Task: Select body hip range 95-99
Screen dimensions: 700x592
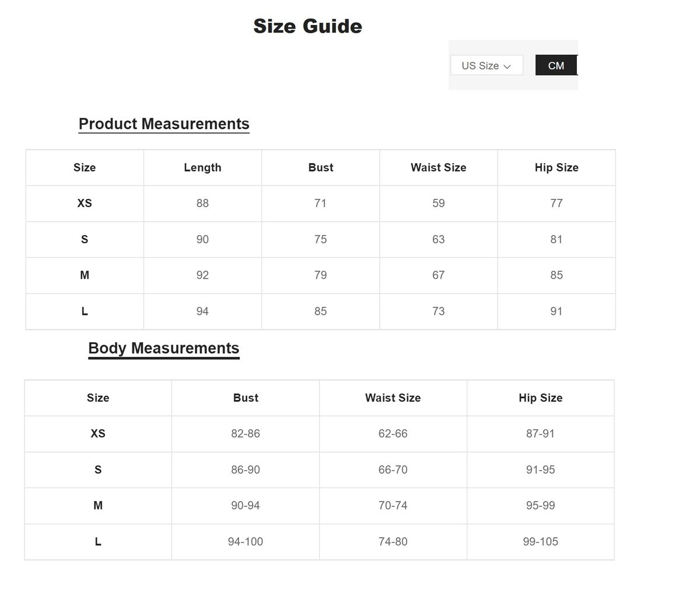Action: (x=540, y=506)
